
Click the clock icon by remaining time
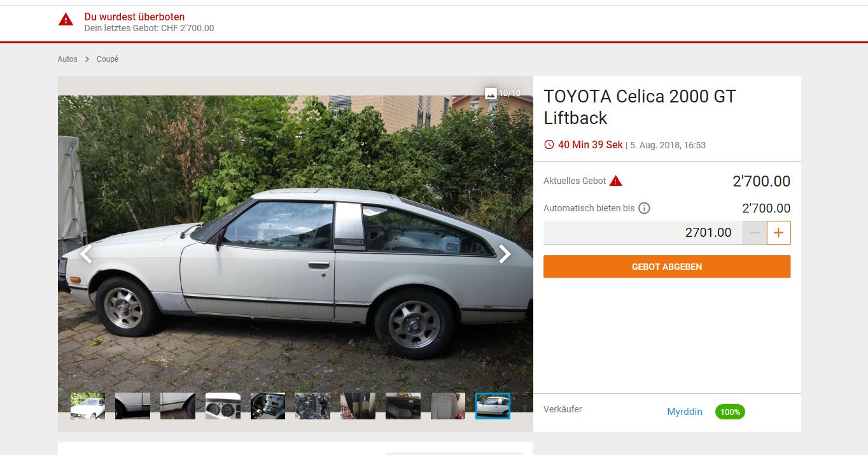point(549,144)
